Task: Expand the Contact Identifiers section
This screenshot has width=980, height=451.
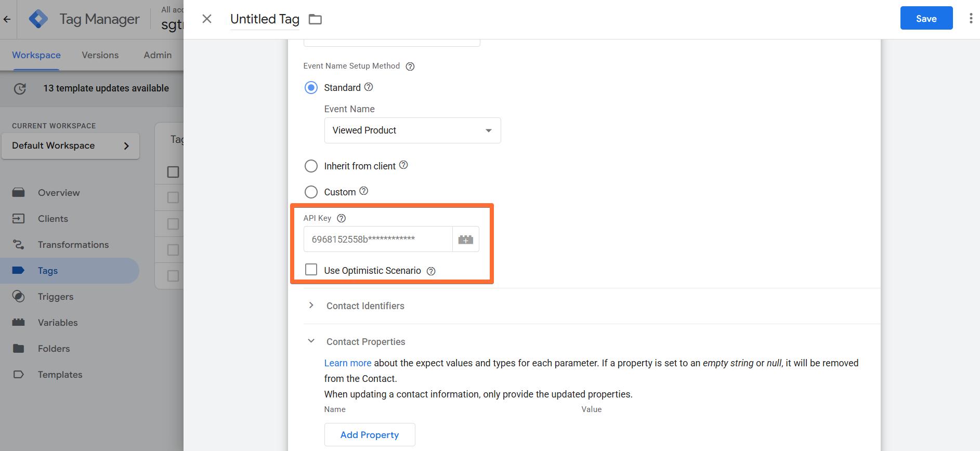Action: coord(311,306)
